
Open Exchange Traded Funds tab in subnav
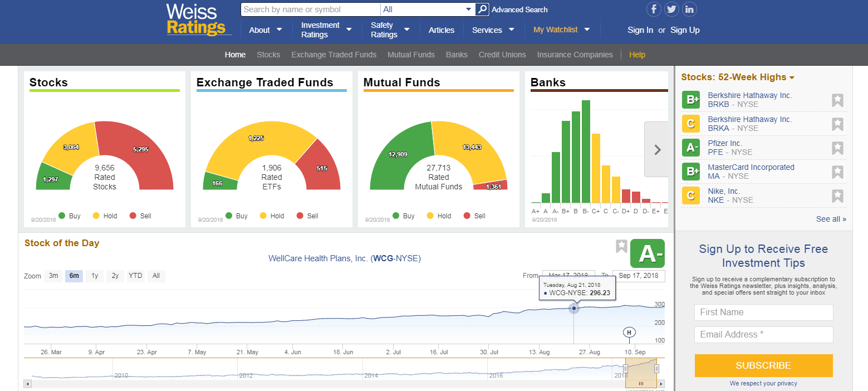[334, 55]
